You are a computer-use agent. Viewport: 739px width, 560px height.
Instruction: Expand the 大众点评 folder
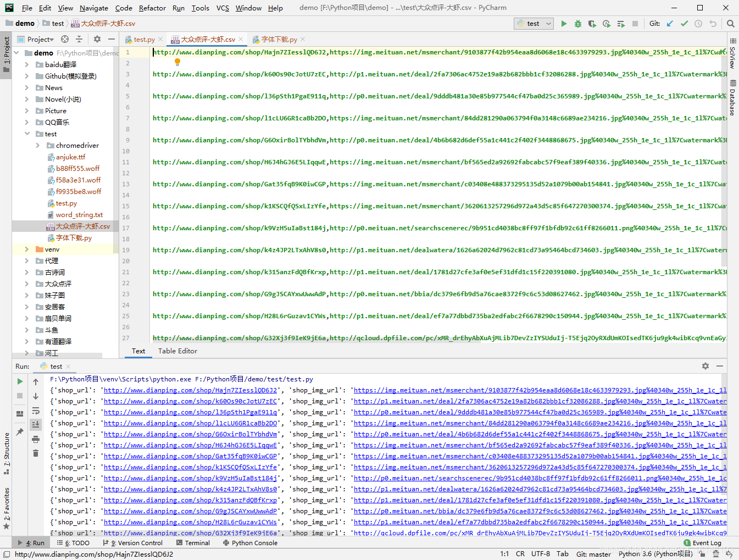[27, 284]
